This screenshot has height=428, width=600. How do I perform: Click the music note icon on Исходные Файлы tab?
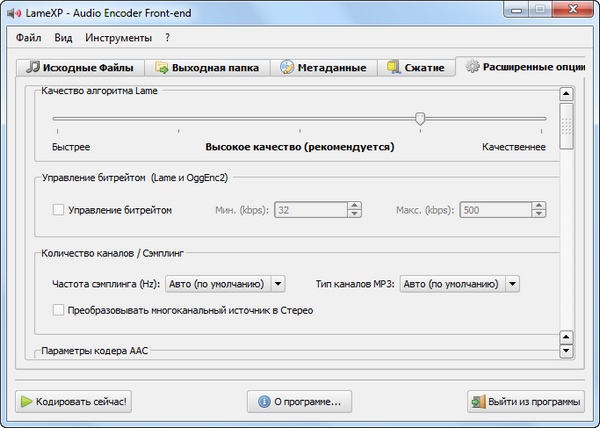pos(33,68)
